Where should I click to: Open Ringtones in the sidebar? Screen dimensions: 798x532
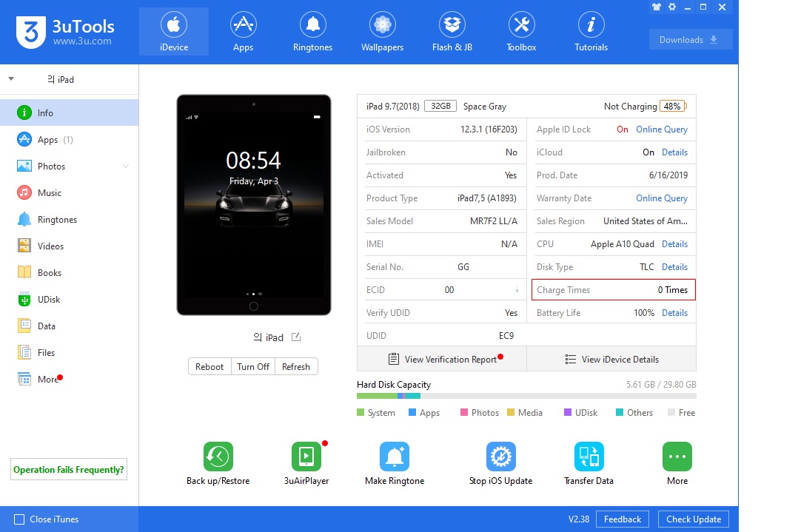pyautogui.click(x=70, y=219)
